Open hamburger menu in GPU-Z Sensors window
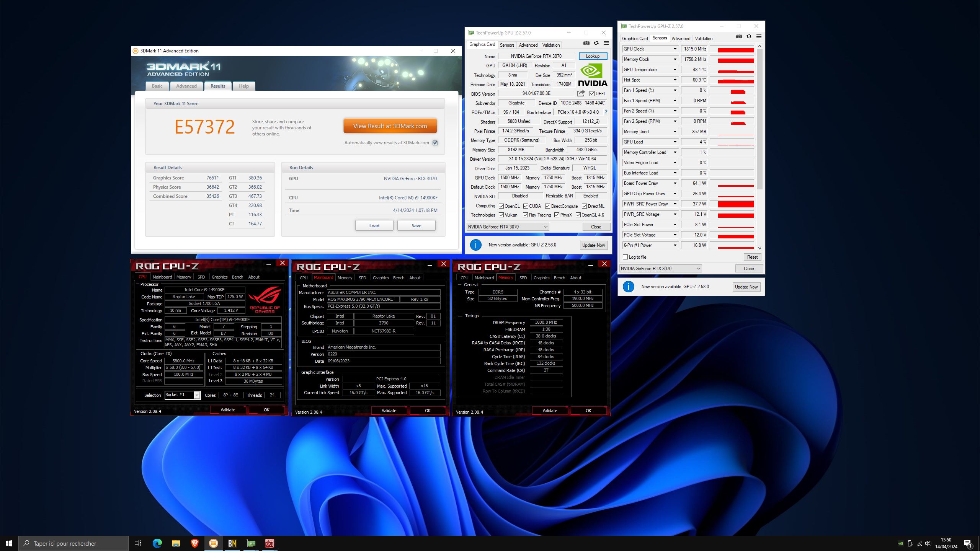This screenshot has height=551, width=980. [x=759, y=36]
